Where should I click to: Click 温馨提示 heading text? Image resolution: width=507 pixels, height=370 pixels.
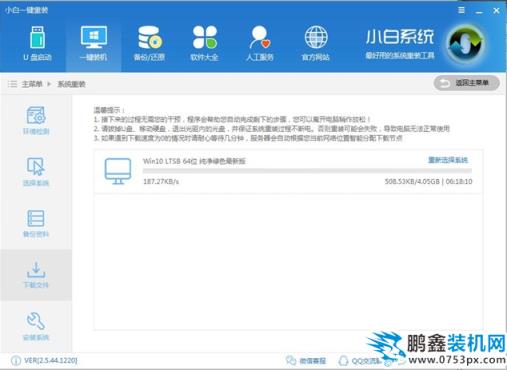tap(109, 110)
